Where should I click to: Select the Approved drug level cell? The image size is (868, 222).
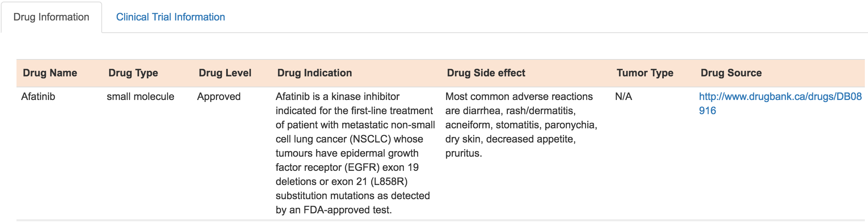pyautogui.click(x=219, y=97)
